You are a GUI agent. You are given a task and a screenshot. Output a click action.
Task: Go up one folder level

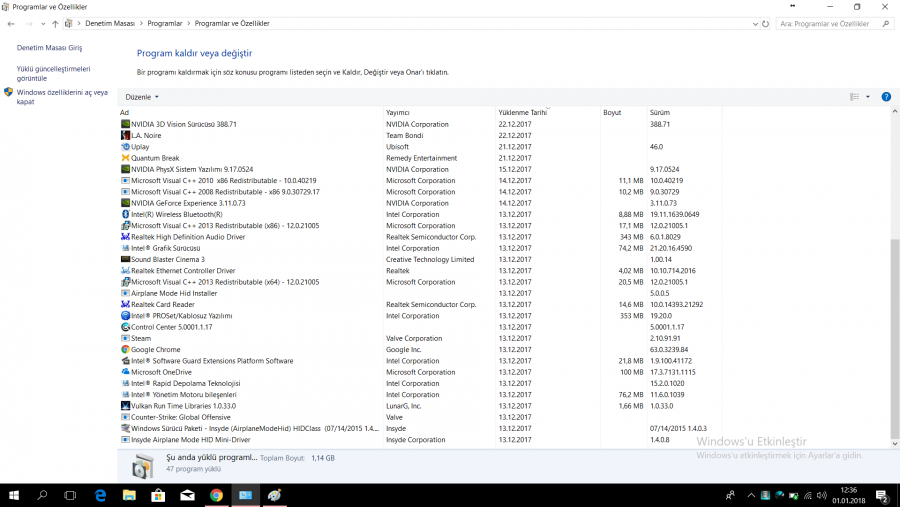[x=55, y=24]
